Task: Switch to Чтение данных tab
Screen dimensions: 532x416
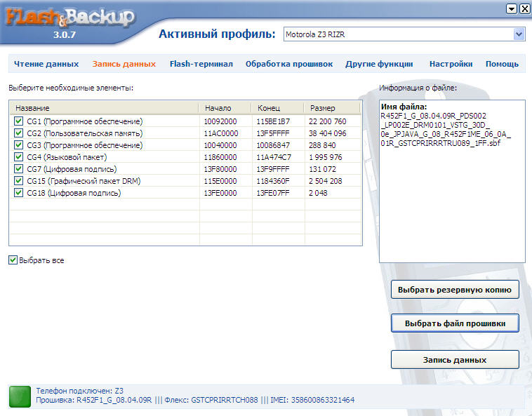Action: [x=46, y=64]
